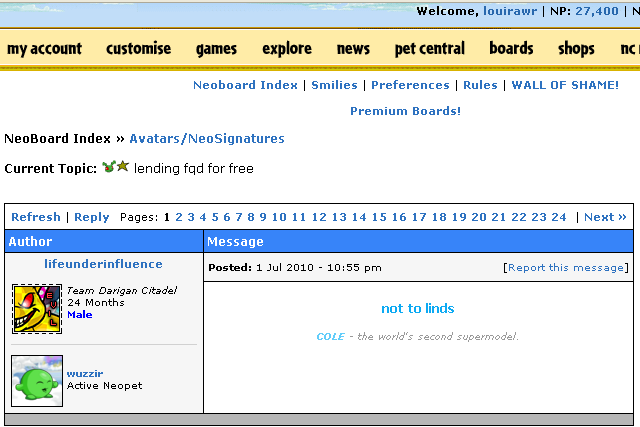This screenshot has width=640, height=427.
Task: Go to page 9
Action: pos(263,217)
